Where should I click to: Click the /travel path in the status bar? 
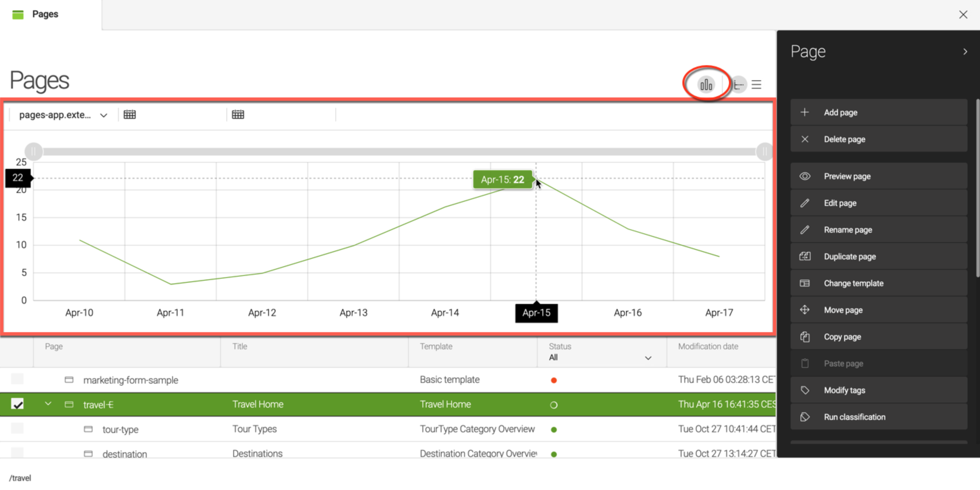point(20,478)
